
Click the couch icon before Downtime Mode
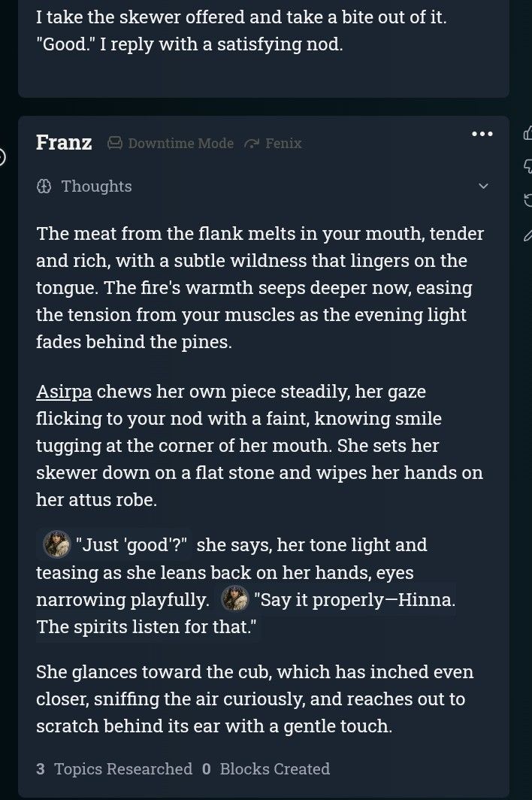[x=115, y=144]
